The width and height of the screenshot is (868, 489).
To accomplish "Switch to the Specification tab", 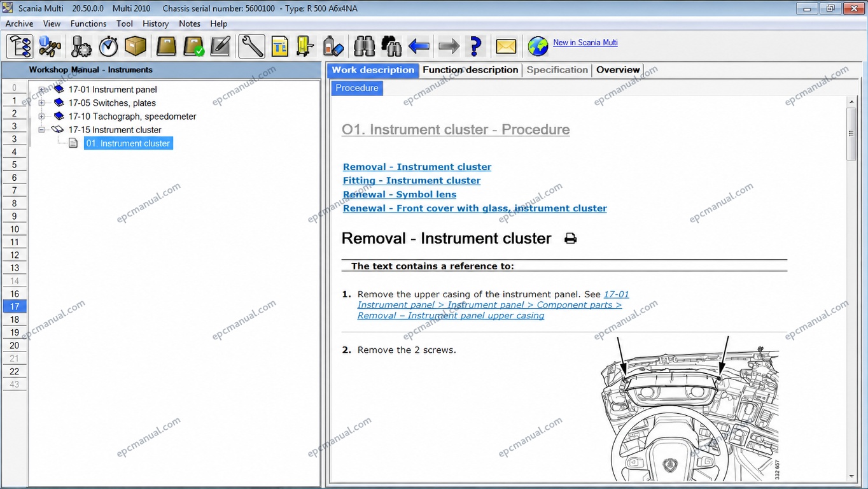I will [x=557, y=70].
